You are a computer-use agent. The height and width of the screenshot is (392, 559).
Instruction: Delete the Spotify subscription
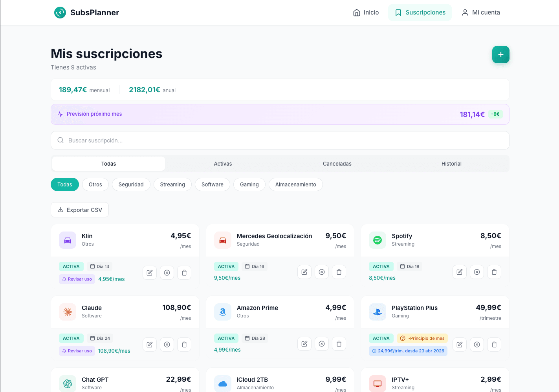pos(494,272)
